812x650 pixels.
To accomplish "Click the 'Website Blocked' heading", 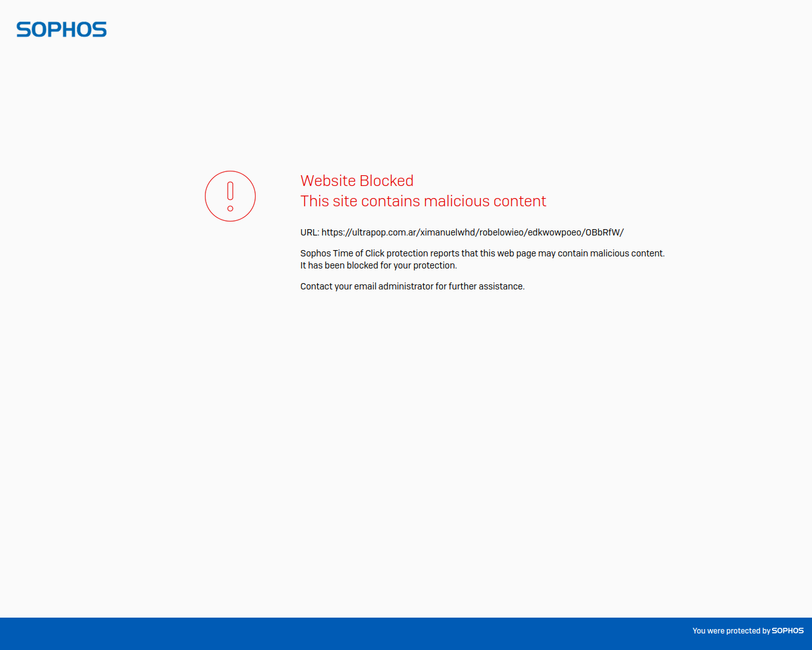I will coord(357,181).
